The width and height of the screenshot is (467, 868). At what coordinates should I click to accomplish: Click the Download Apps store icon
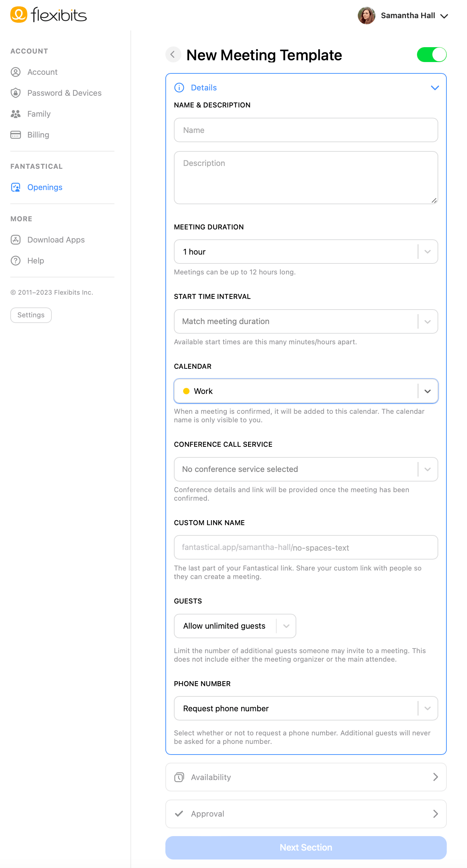[16, 240]
